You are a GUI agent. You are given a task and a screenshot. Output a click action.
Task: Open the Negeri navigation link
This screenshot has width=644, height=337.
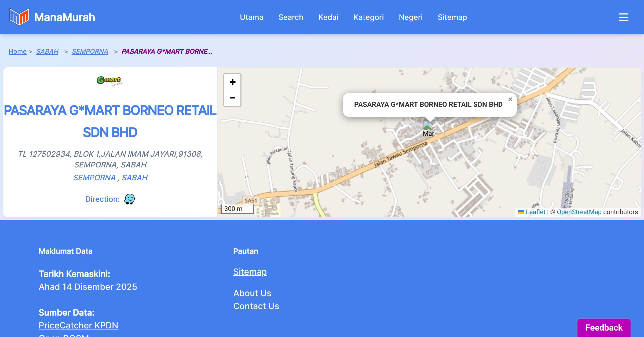[x=411, y=17]
